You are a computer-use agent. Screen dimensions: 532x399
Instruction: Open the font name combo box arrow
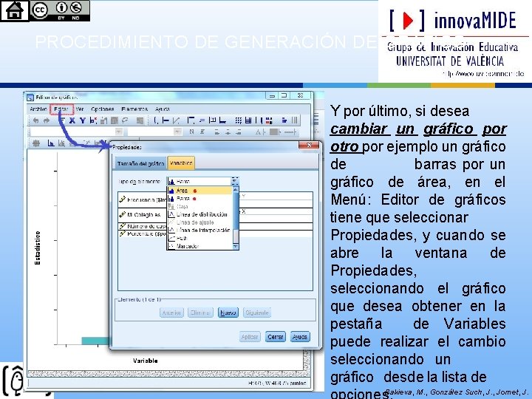tap(118, 132)
